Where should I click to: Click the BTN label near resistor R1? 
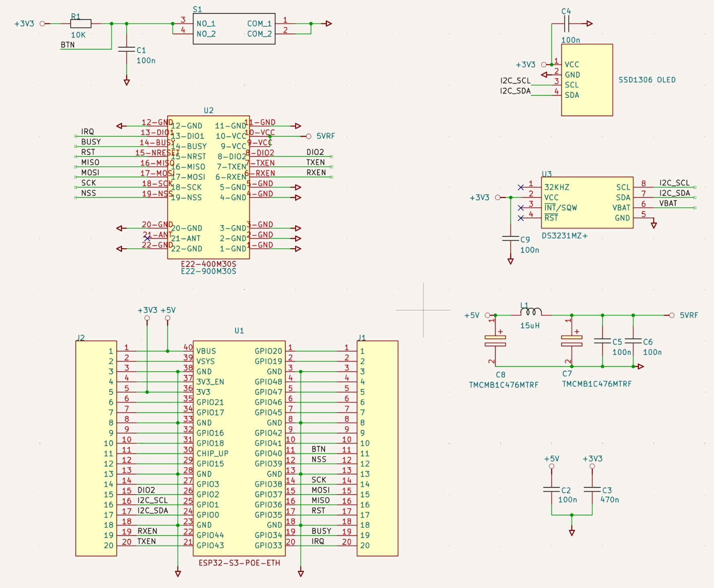tap(68, 45)
